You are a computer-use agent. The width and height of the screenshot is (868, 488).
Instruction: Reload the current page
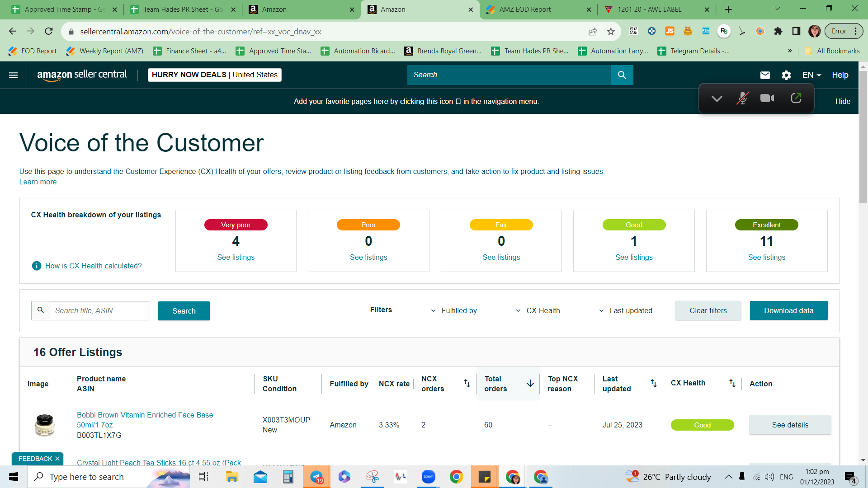[49, 31]
